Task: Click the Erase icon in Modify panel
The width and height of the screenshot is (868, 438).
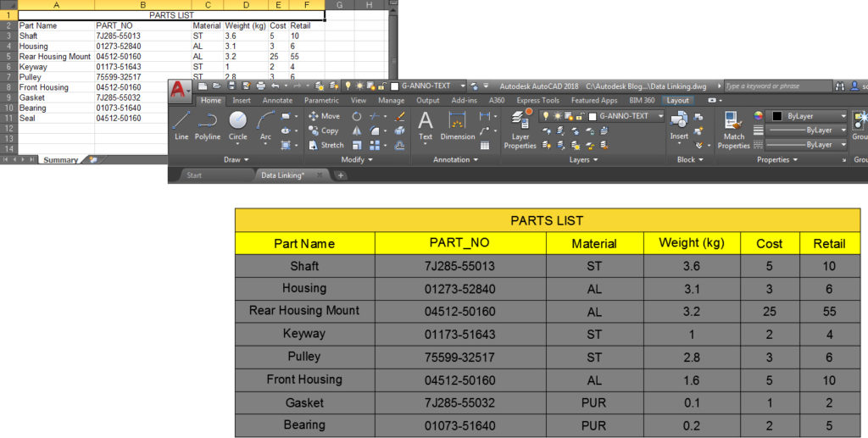Action: tap(400, 116)
